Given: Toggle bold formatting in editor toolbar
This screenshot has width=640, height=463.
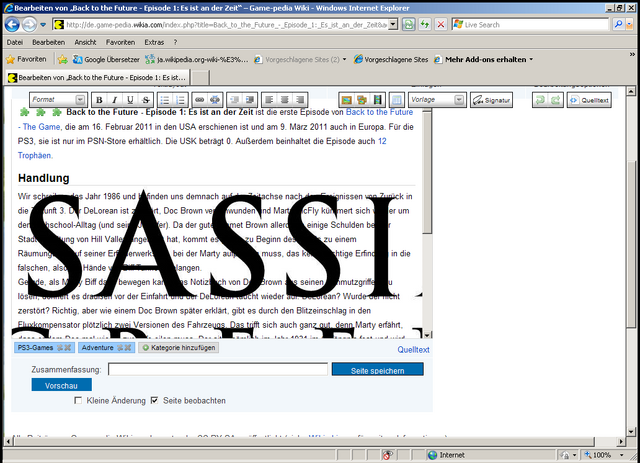Looking at the screenshot, I should [x=99, y=100].
